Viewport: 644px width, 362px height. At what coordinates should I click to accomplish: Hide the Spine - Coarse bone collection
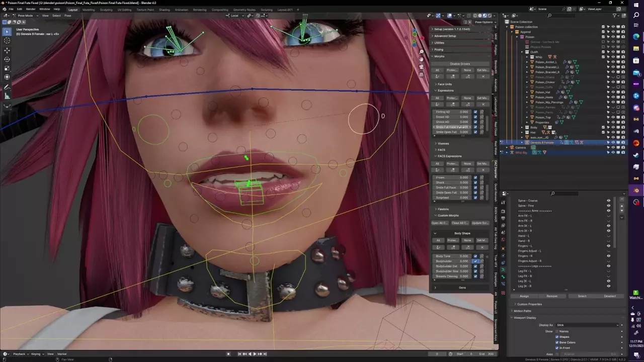point(608,201)
